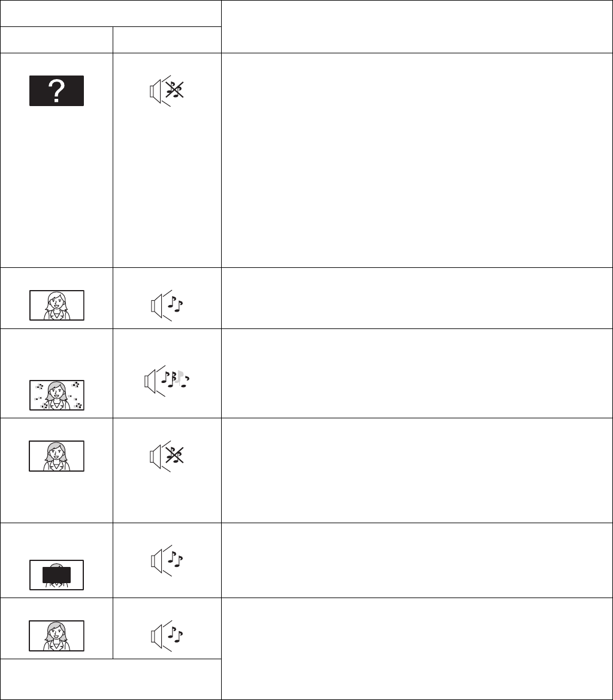This screenshot has height=700, width=613.
Task: Click the empty header cell above the first muted speaker
Action: [x=167, y=40]
